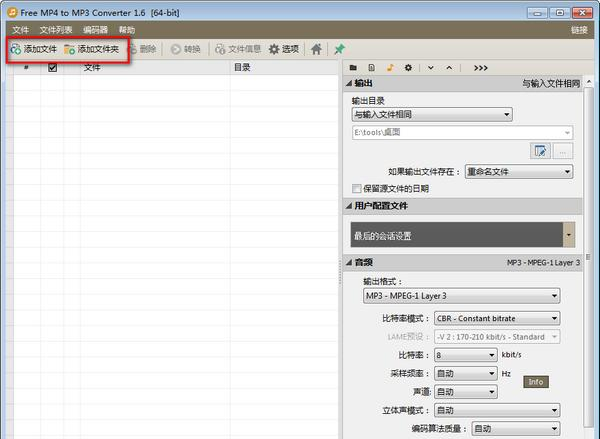Open the output path E:\tools combo box
The image size is (600, 439).
coord(462,132)
